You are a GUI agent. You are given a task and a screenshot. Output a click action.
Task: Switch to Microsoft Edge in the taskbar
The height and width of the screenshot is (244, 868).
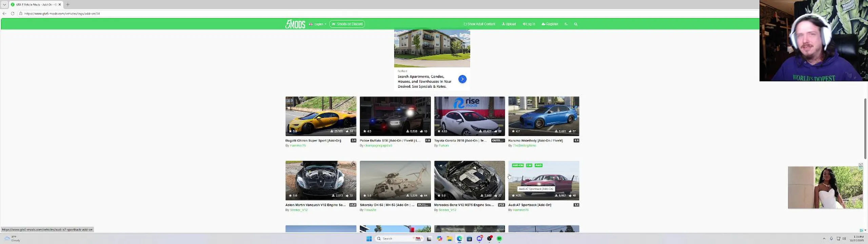[459, 239]
